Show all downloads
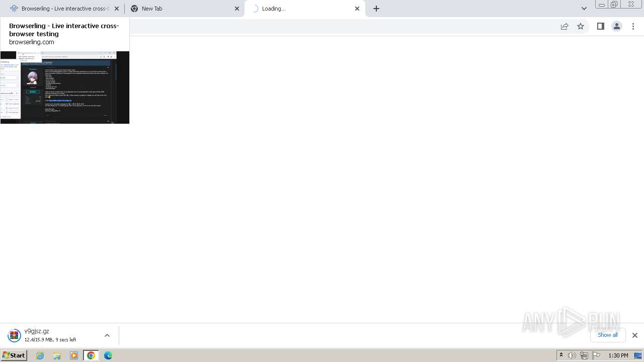 point(608,335)
